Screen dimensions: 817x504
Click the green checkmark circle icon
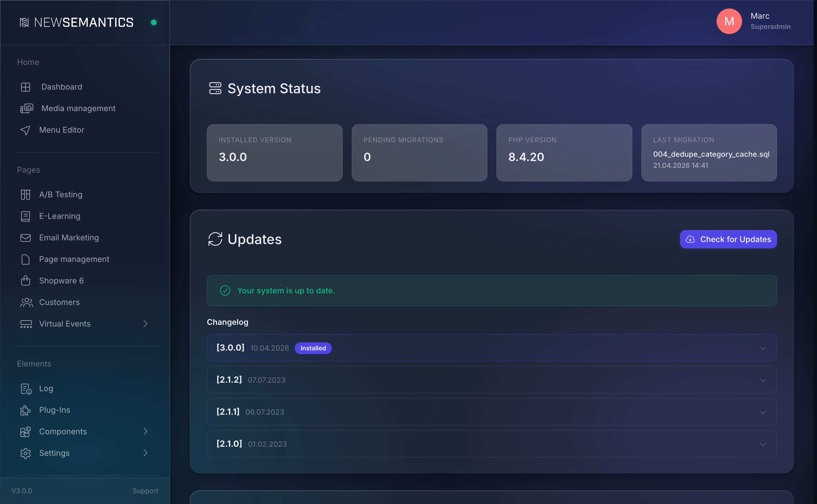(x=225, y=291)
